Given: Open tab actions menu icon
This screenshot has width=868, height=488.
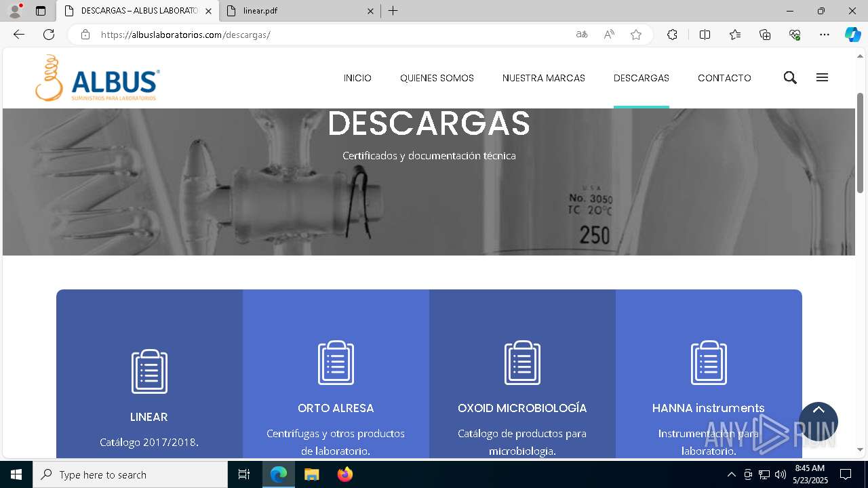Looking at the screenshot, I should coord(41,11).
